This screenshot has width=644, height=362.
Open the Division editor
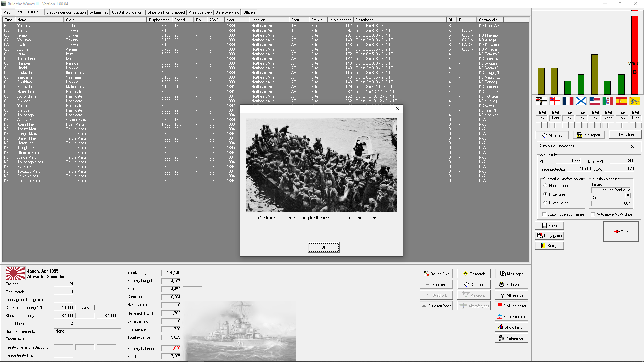point(511,306)
